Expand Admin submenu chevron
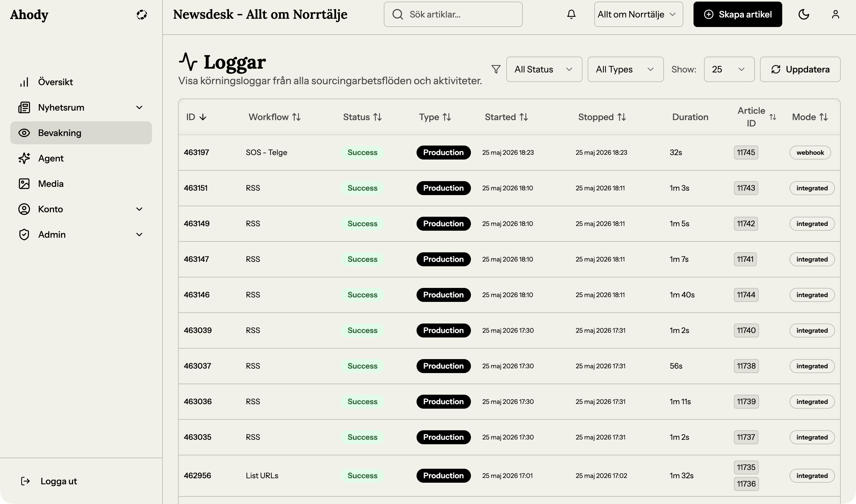856x504 pixels. pos(139,235)
